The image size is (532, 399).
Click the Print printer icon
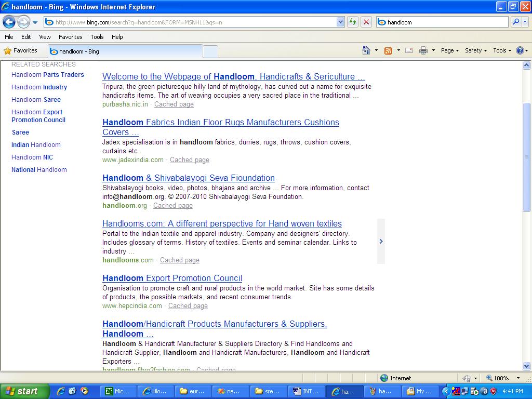423,50
